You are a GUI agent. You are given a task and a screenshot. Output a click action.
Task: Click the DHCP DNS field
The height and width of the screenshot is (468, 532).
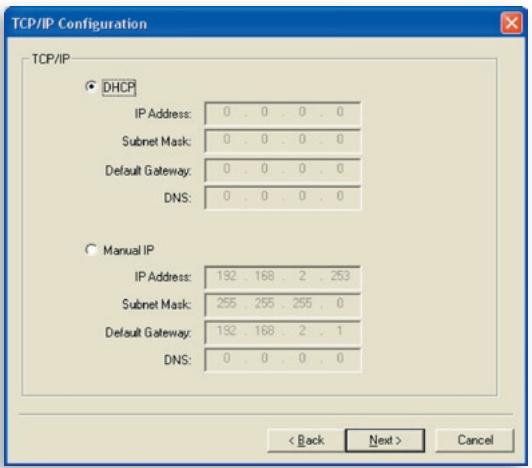[283, 197]
